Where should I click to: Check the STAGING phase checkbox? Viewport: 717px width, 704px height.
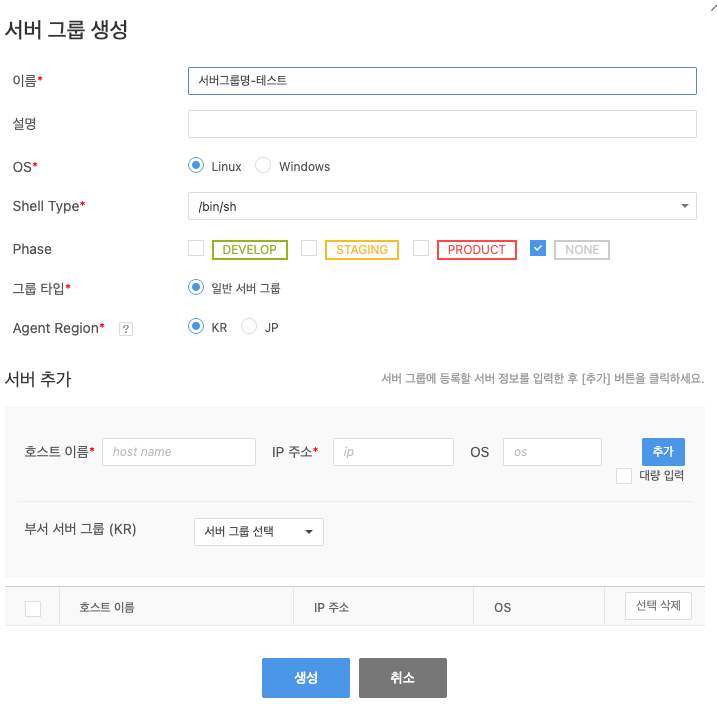(309, 248)
